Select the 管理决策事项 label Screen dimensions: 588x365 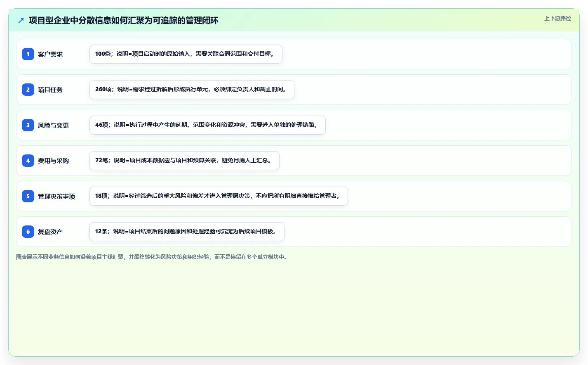(x=56, y=196)
